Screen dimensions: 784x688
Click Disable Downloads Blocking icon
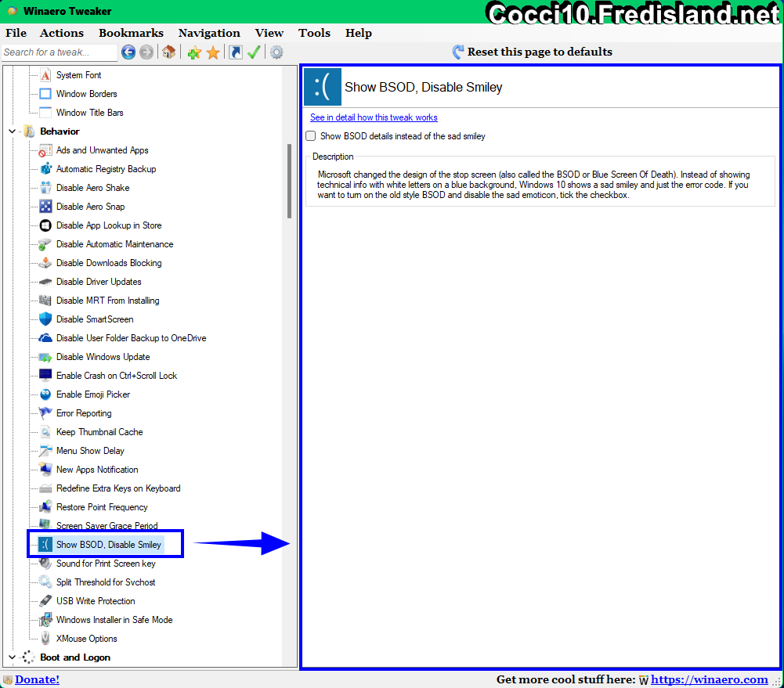(x=45, y=263)
